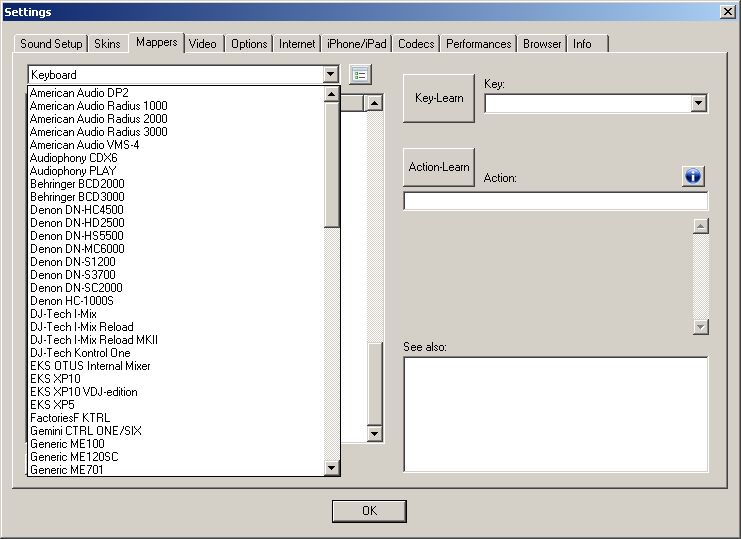Confirm settings with the OK button

point(369,511)
